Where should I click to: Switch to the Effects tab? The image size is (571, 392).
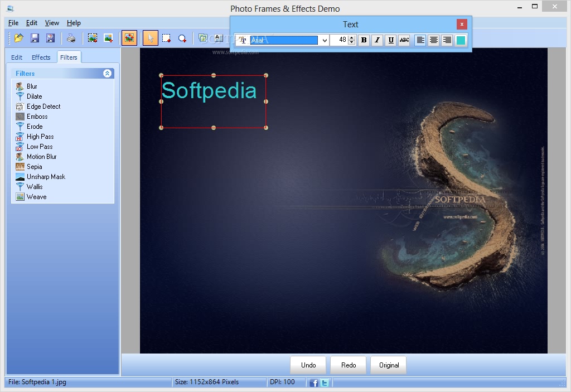click(x=41, y=57)
